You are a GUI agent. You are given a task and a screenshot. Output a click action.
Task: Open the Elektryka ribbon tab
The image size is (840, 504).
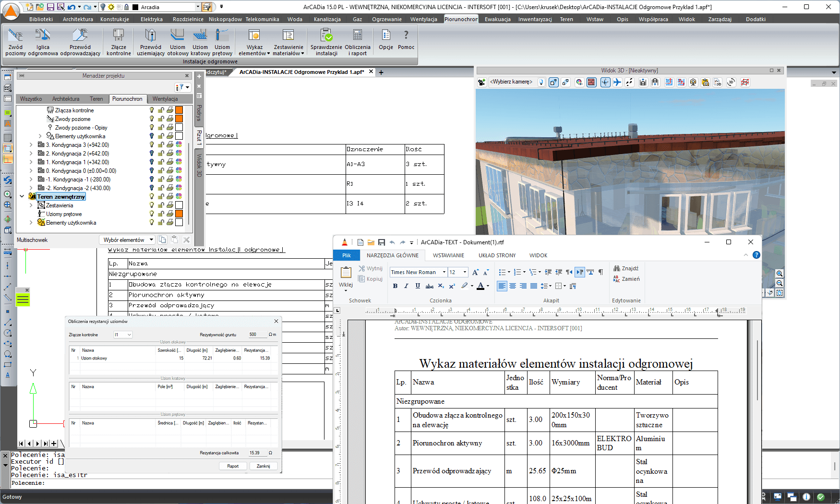coord(152,19)
